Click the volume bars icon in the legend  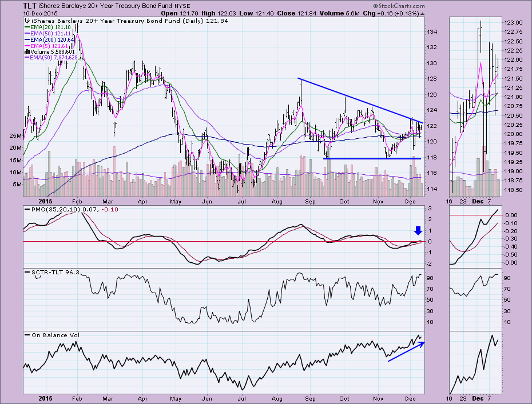coord(27,52)
